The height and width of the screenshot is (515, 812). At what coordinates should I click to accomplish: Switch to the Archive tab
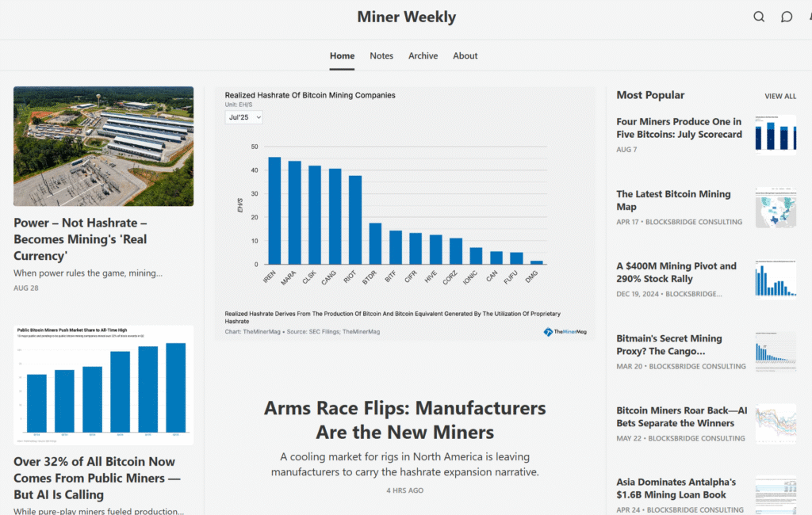pyautogui.click(x=423, y=56)
